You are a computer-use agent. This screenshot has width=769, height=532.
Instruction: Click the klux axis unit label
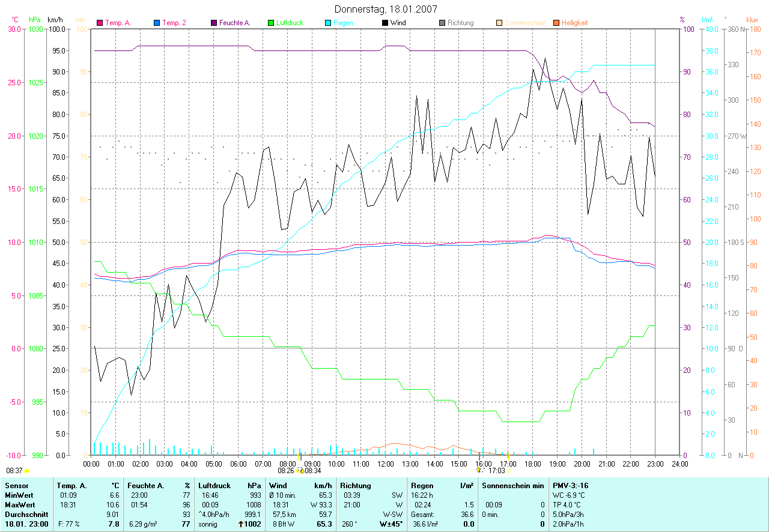(752, 20)
